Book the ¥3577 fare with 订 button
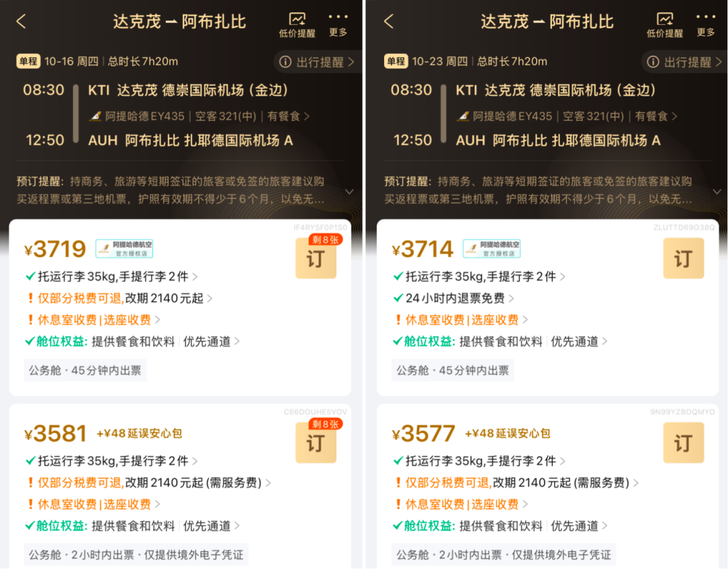The height and width of the screenshot is (569, 728). (684, 443)
